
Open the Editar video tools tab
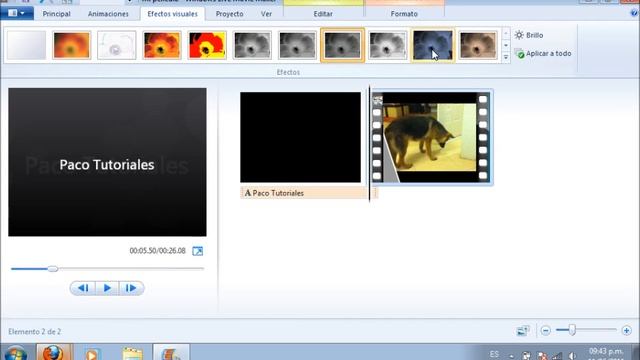coord(323,14)
